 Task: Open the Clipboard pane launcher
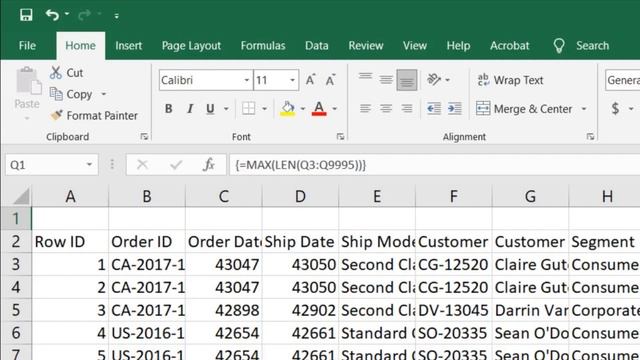144,137
